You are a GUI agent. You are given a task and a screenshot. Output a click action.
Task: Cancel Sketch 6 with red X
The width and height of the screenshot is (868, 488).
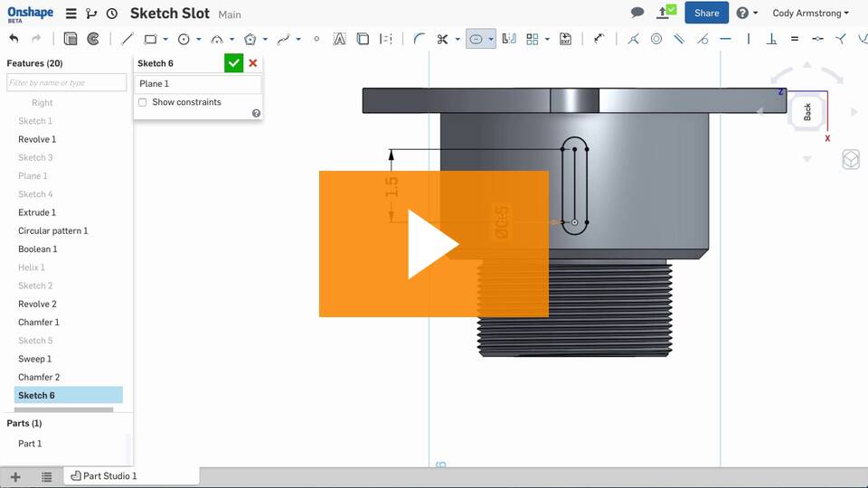click(253, 63)
